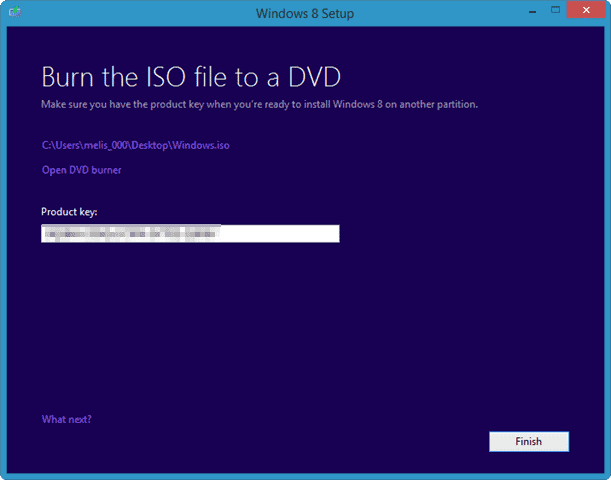The width and height of the screenshot is (611, 480).
Task: Click the "Product key:" label
Action: [x=69, y=212]
